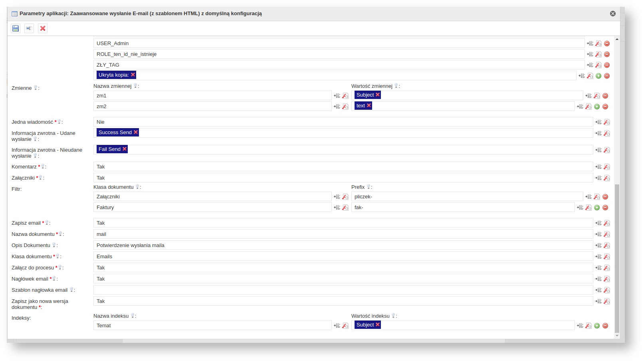This screenshot has height=362, width=644.
Task: Remove the Fail Send tag
Action: [x=125, y=149]
